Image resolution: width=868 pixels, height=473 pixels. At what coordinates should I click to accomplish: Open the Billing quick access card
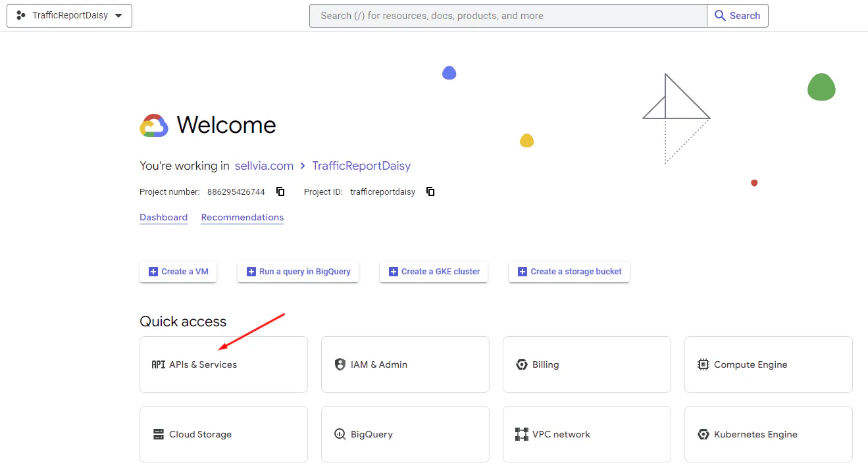tap(586, 364)
